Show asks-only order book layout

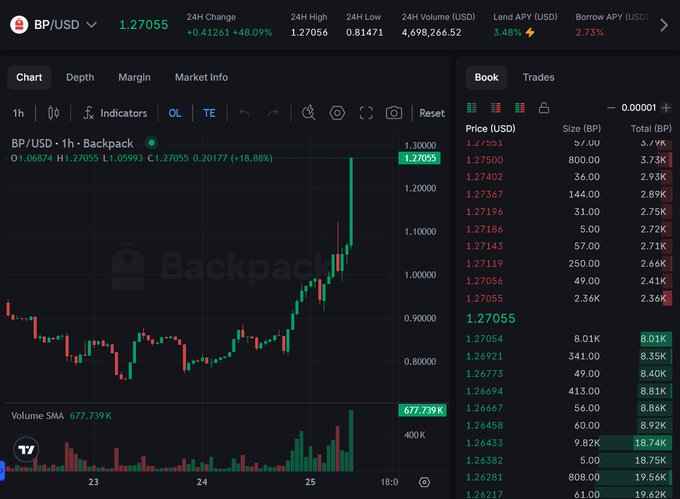pyautogui.click(x=496, y=108)
